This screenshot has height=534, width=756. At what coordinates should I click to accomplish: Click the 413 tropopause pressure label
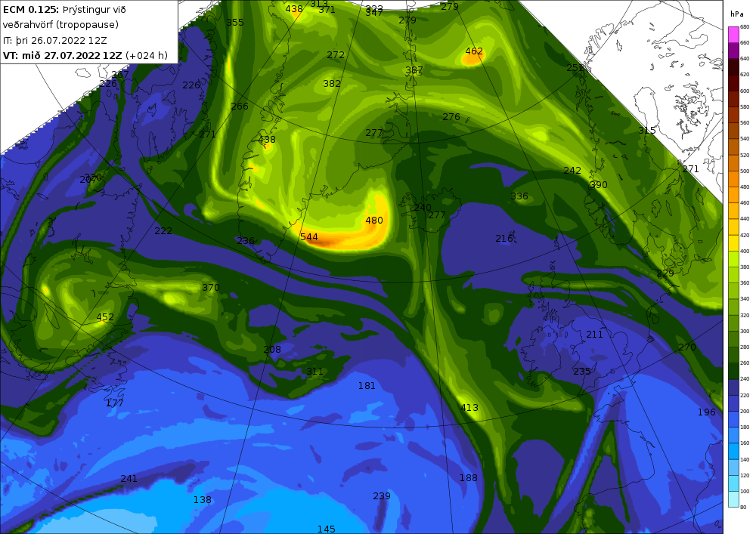coord(469,408)
